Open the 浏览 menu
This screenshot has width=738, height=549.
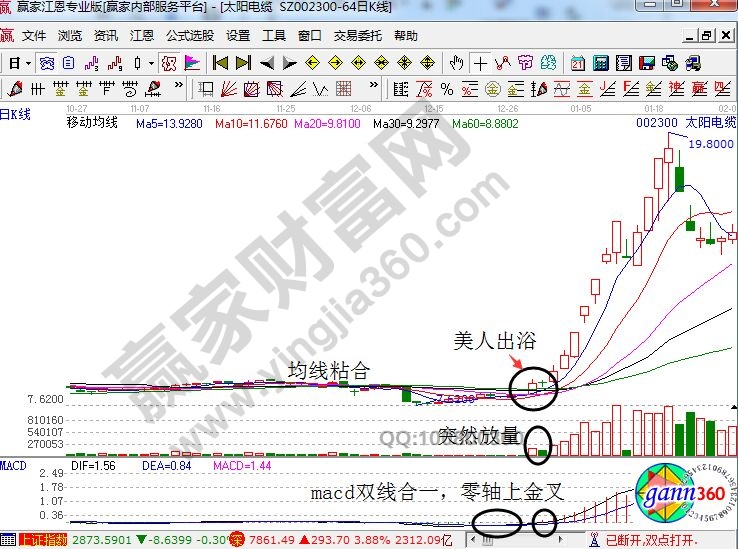point(70,36)
